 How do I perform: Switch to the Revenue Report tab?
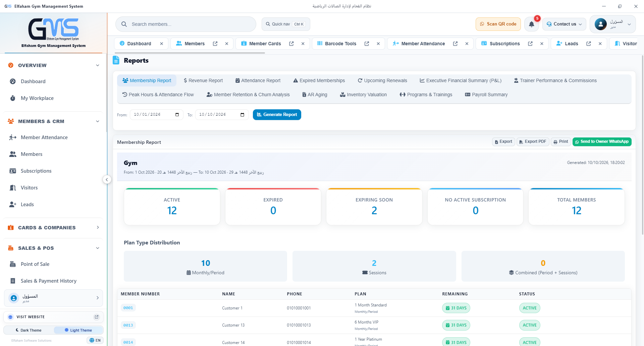pyautogui.click(x=203, y=80)
